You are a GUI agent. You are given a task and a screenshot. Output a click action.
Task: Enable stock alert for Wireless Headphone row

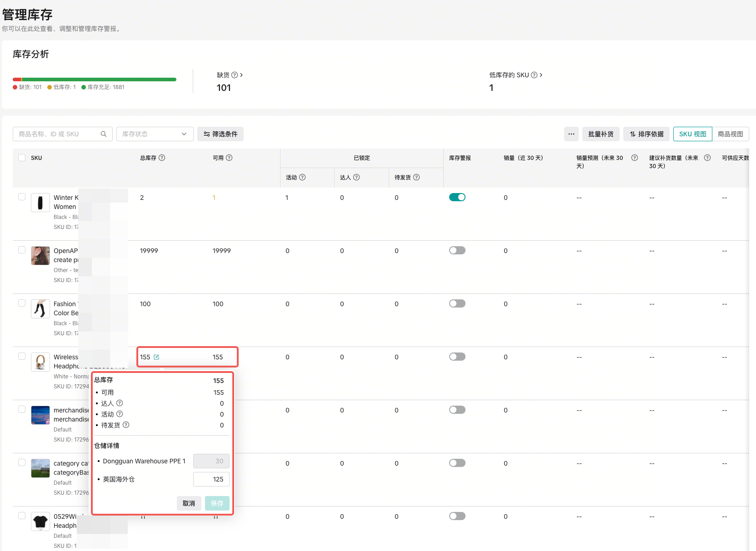click(457, 357)
